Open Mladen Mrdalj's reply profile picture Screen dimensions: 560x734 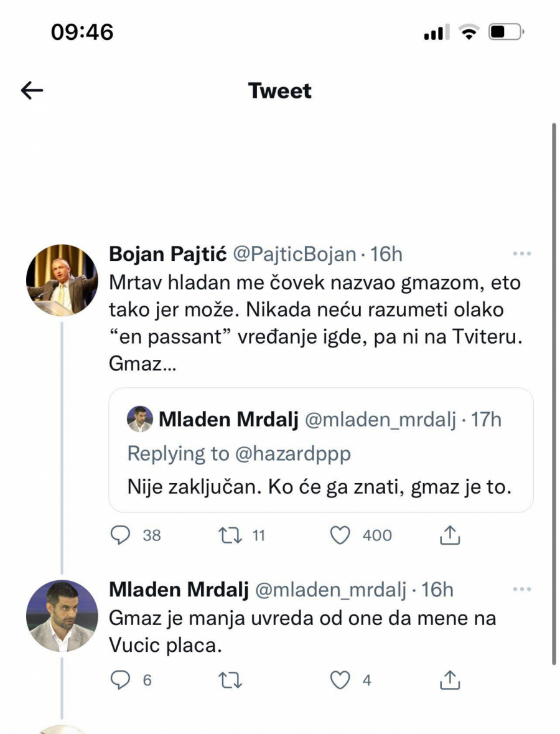click(62, 616)
